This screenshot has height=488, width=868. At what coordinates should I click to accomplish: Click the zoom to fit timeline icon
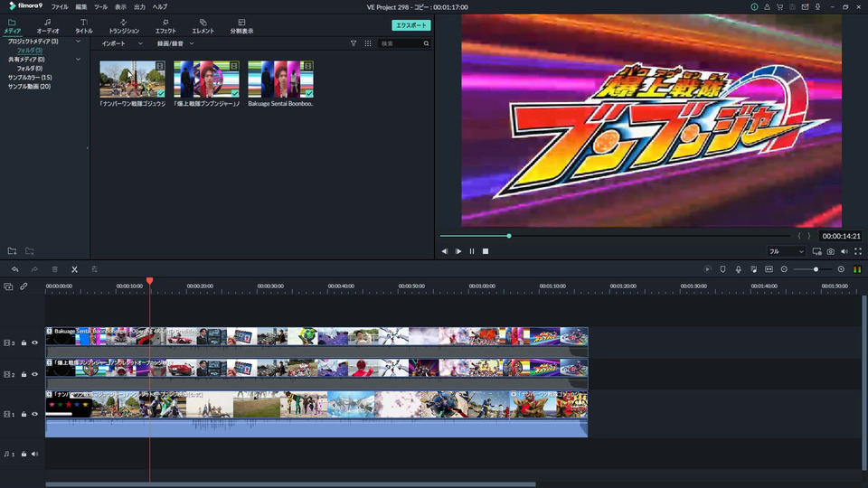click(x=769, y=269)
